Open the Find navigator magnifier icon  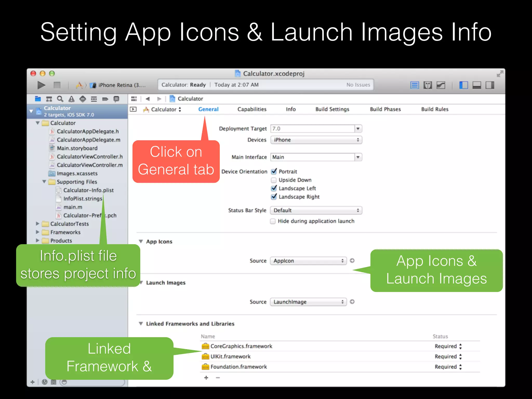pyautogui.click(x=60, y=99)
